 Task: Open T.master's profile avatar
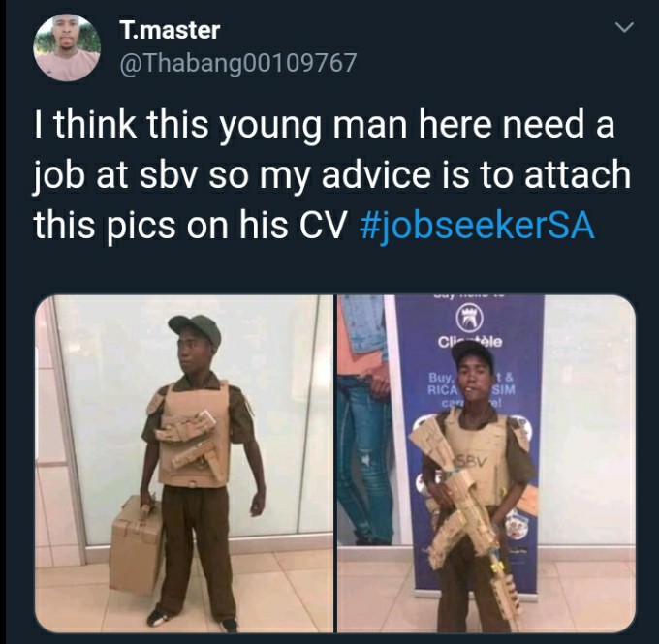[x=67, y=47]
